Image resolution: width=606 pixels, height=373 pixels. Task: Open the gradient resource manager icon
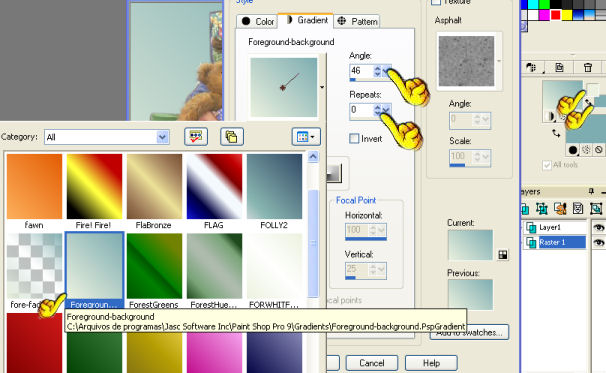click(196, 137)
